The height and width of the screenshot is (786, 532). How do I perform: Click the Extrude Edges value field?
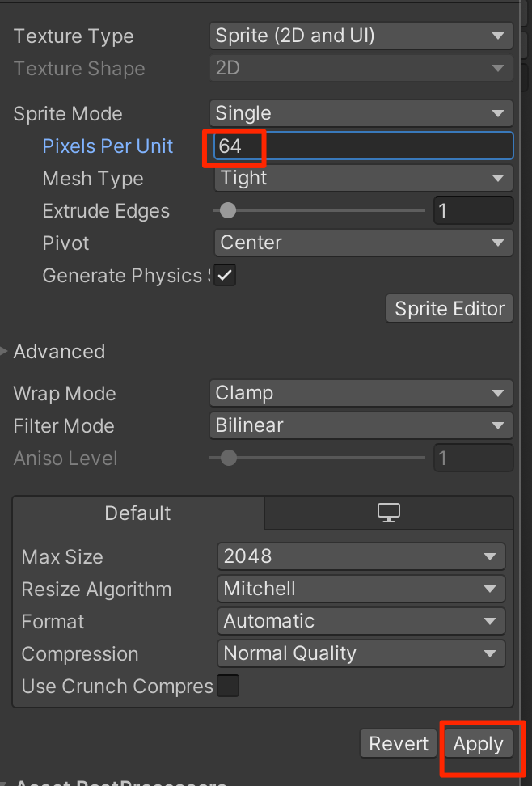tap(473, 211)
